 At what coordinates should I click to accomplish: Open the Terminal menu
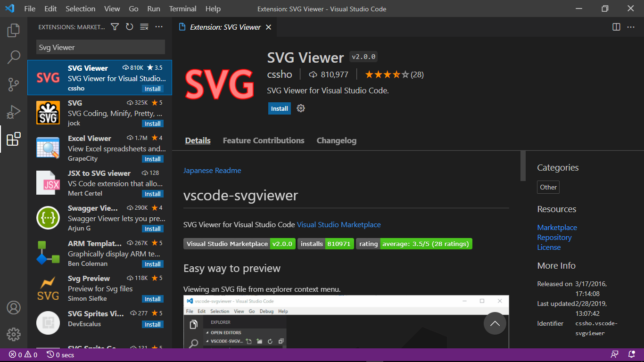tap(183, 8)
